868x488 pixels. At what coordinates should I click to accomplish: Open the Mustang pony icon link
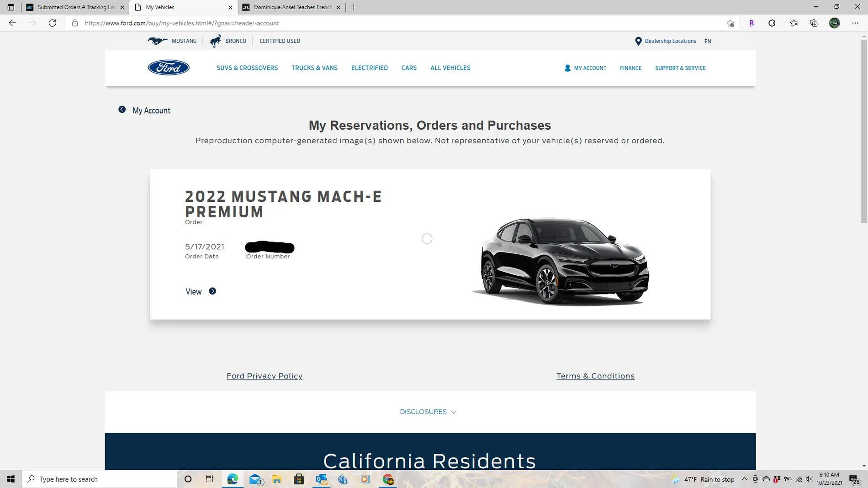coord(158,41)
